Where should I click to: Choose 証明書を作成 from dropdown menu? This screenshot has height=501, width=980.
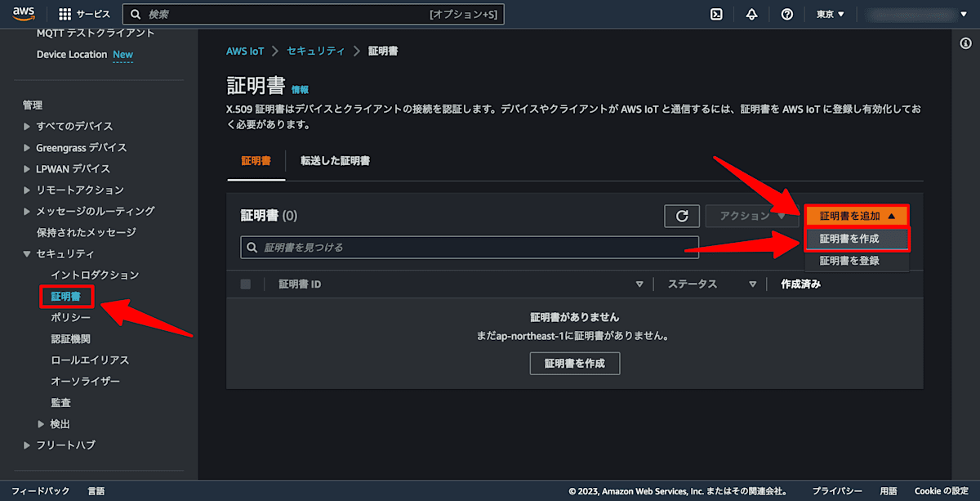[857, 239]
